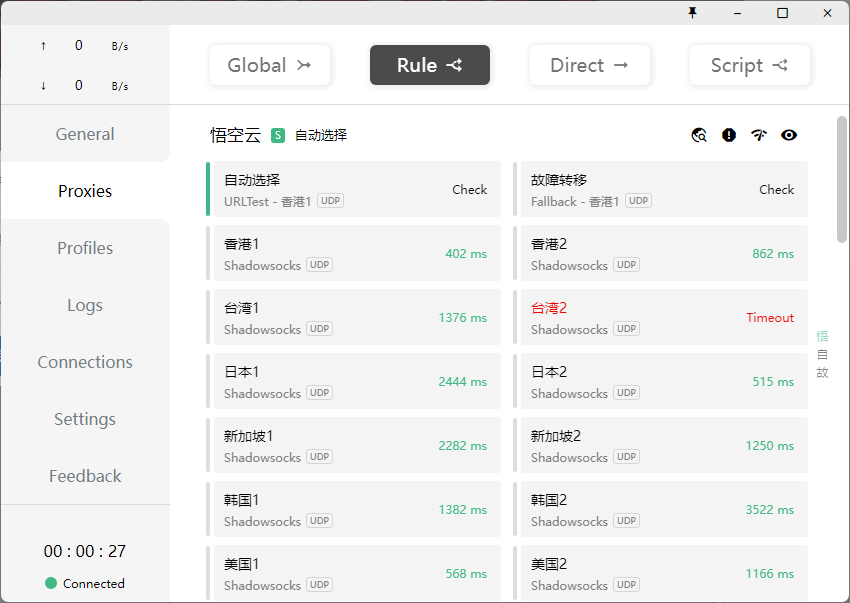
Task: Click the octagon exclamation warning icon
Action: pos(729,135)
